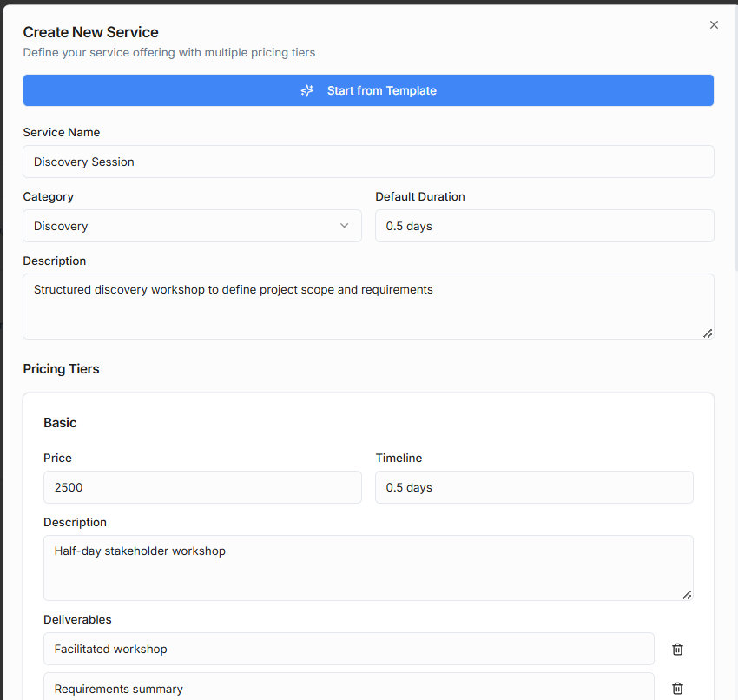Click the chevron on the Category selector
Image resolution: width=738 pixels, height=700 pixels.
pos(344,224)
